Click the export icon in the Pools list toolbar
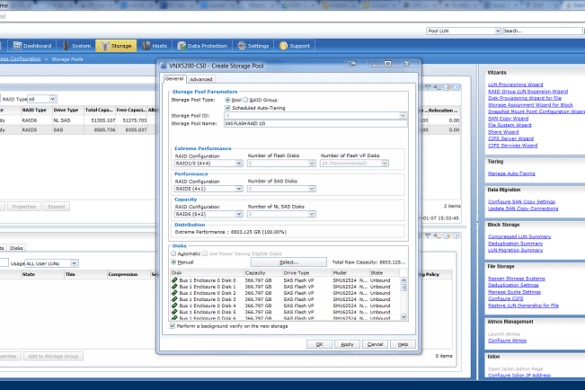Image resolution: width=585 pixels, height=390 pixels. click(x=447, y=87)
